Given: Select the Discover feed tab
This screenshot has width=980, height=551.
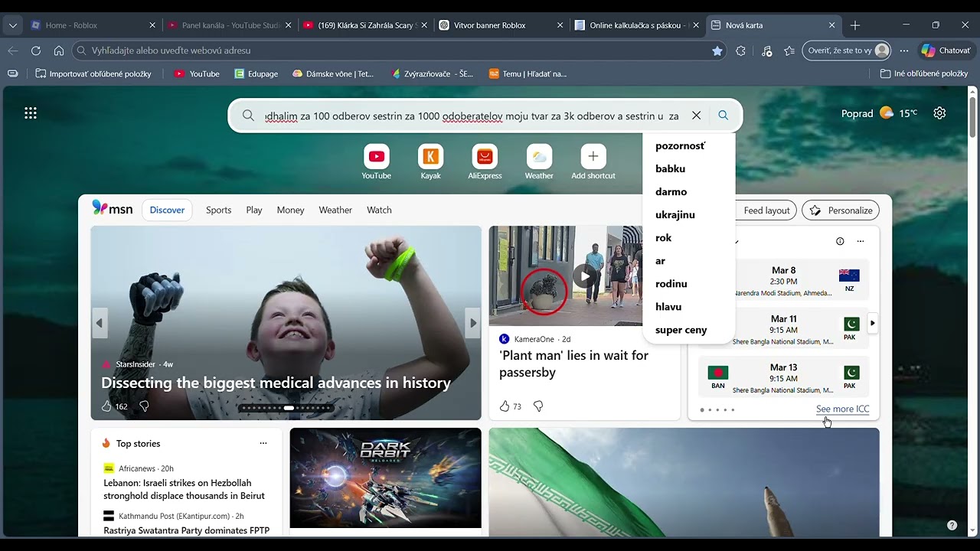Looking at the screenshot, I should coord(167,210).
